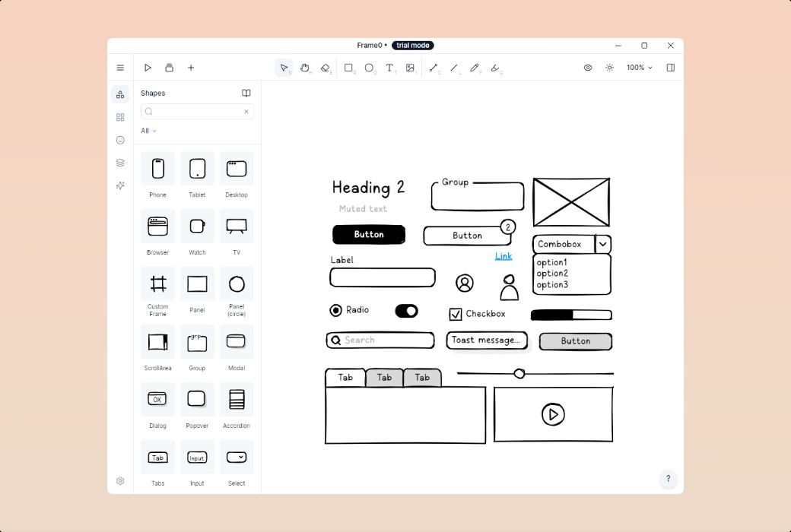The width and height of the screenshot is (791, 532).
Task: Choose the Text tool in toolbar
Action: pyautogui.click(x=389, y=68)
